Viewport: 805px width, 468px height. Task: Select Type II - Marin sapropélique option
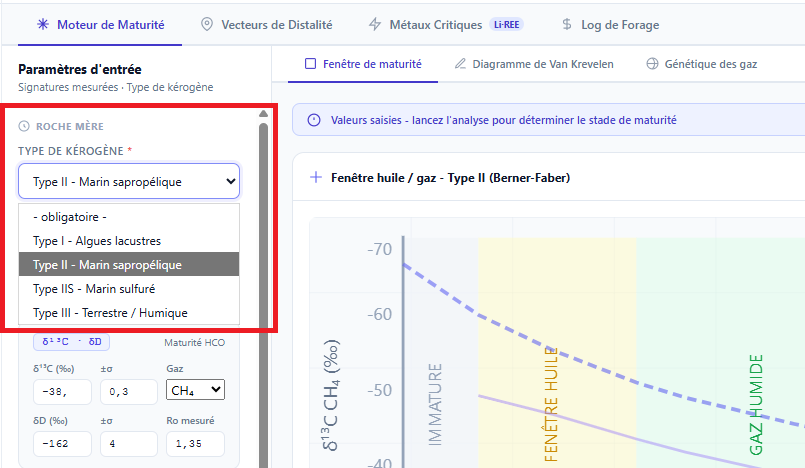click(129, 265)
